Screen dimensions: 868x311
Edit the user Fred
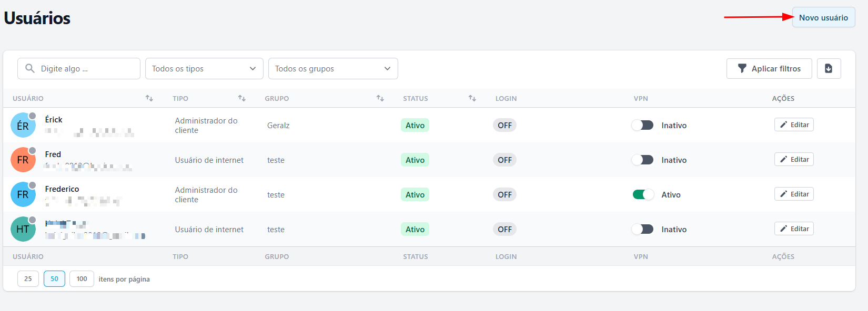coord(794,160)
